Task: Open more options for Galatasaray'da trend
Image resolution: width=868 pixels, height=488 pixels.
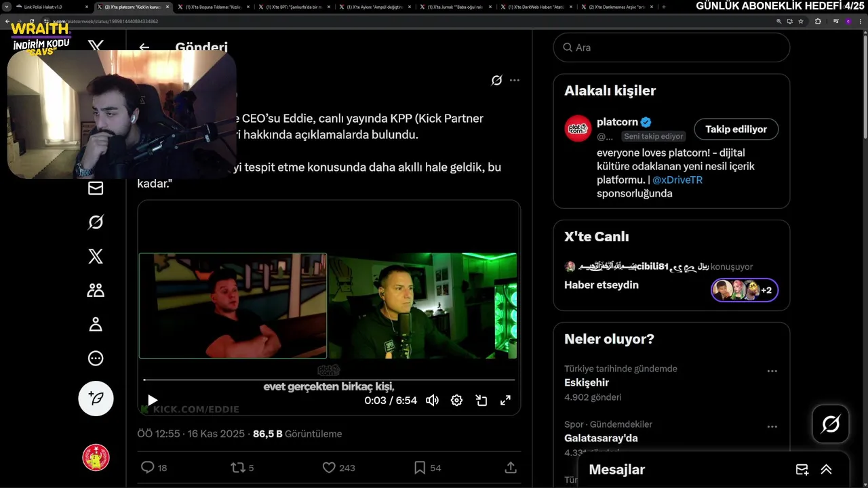Action: 772,427
